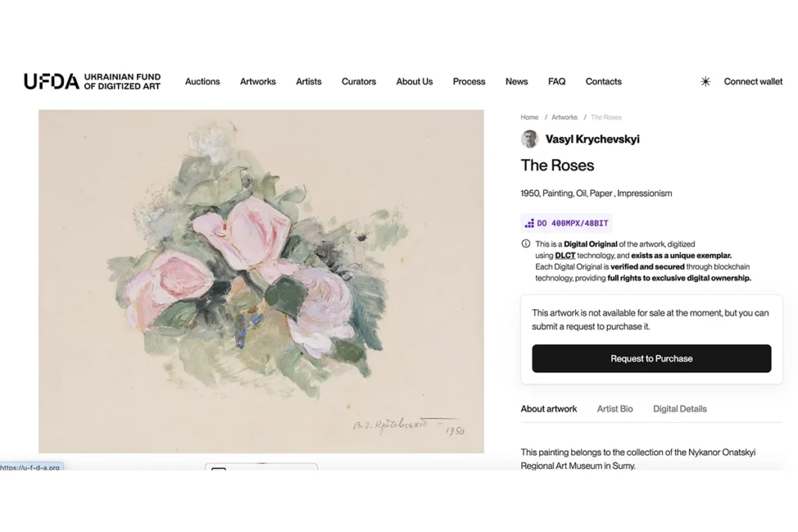
Task: Click the Artworks breadcrumb link
Action: pyautogui.click(x=564, y=118)
